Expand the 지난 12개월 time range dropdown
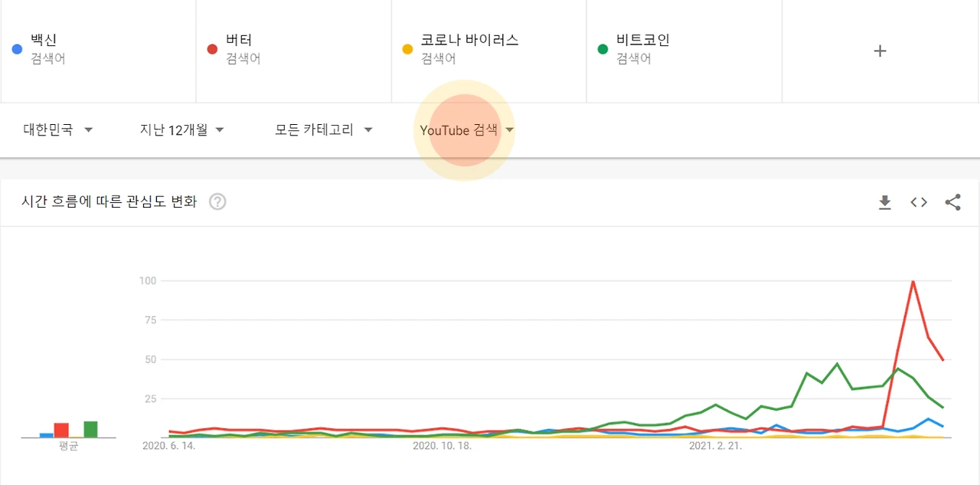This screenshot has width=980, height=485. pyautogui.click(x=182, y=130)
